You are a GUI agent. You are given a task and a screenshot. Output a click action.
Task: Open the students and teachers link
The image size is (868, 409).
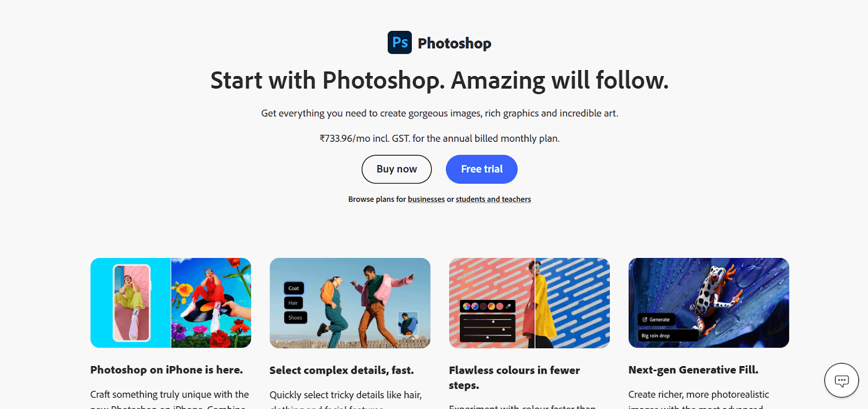(x=493, y=199)
